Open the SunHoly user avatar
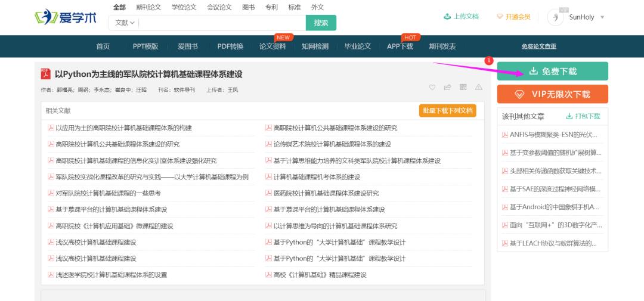 (556, 17)
